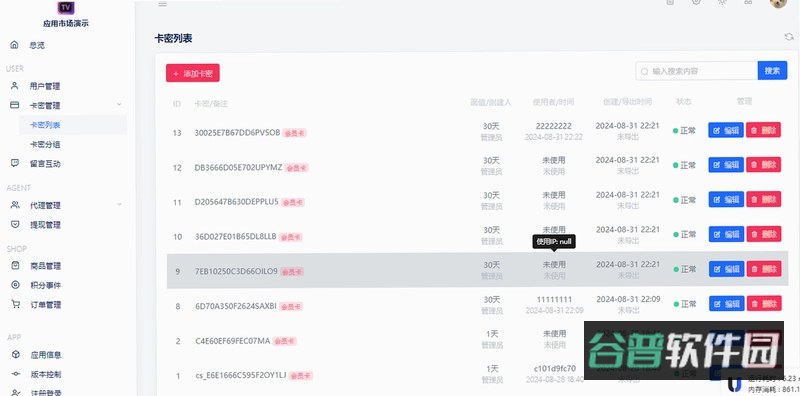Screen dimensions: 800x396
Task: Delete card ID 12 with 删除 button
Action: point(763,165)
